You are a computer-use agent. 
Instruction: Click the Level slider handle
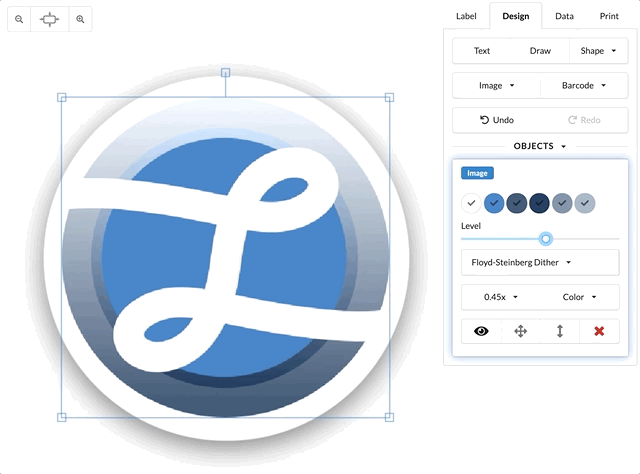tap(546, 238)
